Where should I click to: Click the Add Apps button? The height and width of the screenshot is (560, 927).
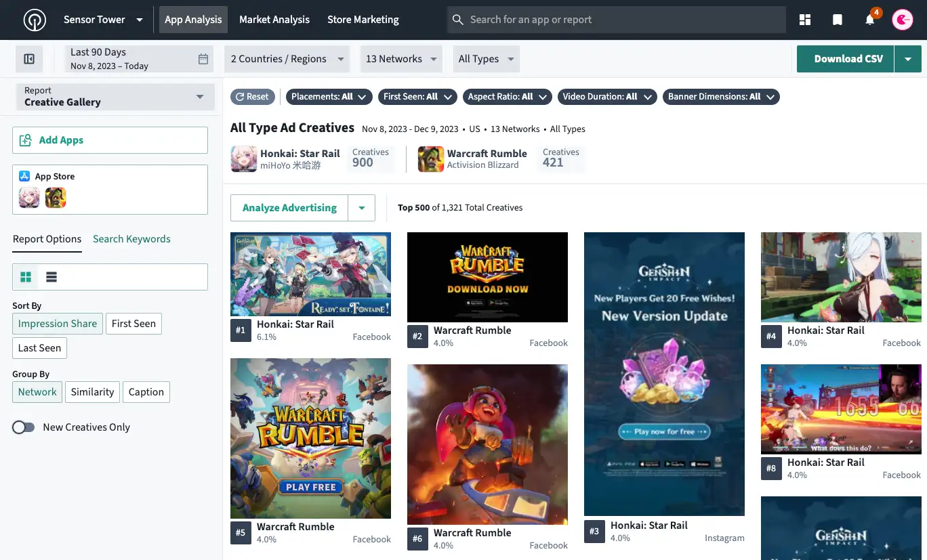point(110,140)
